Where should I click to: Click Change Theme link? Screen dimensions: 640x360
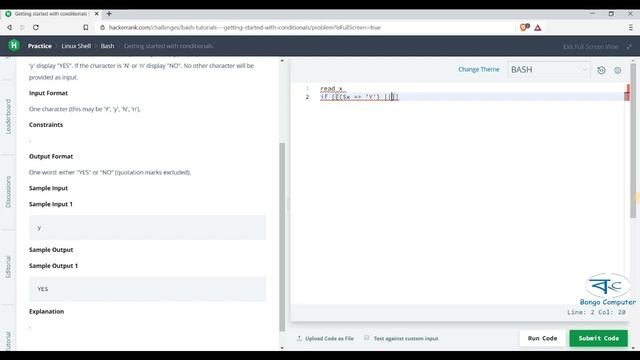(x=479, y=69)
